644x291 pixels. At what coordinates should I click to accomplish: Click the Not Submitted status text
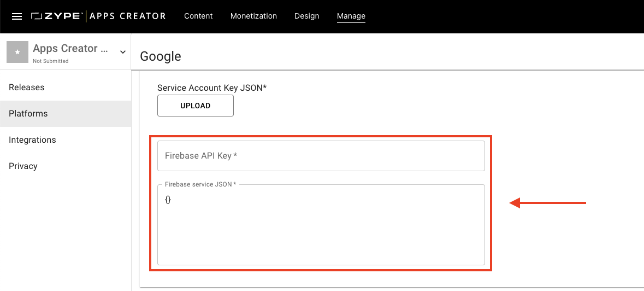tap(50, 61)
